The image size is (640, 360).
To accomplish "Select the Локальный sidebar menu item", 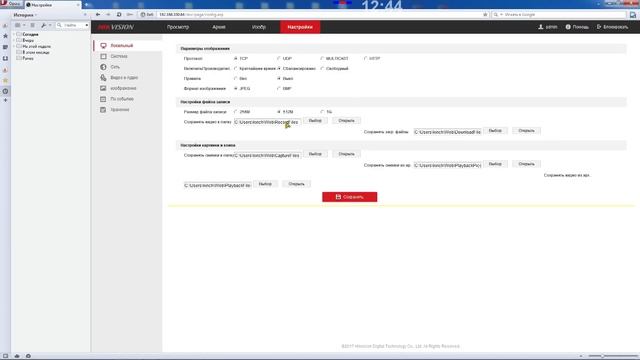I will (x=127, y=46).
